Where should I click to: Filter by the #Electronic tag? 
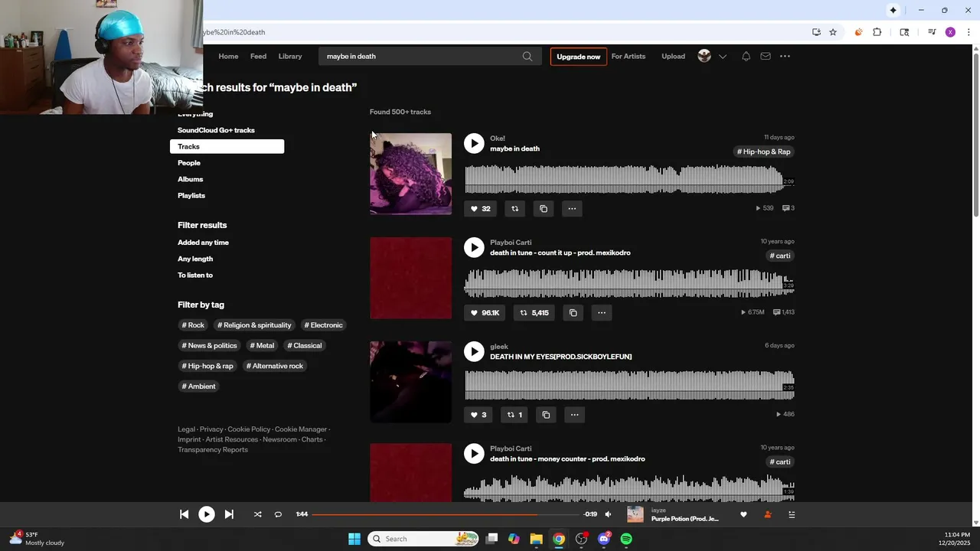(323, 325)
